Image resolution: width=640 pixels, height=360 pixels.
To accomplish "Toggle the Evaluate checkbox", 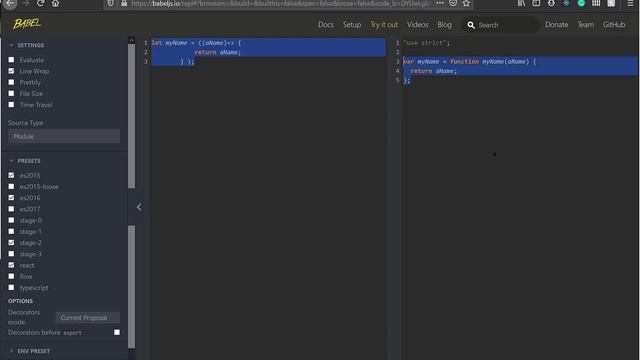I will tap(11, 60).
